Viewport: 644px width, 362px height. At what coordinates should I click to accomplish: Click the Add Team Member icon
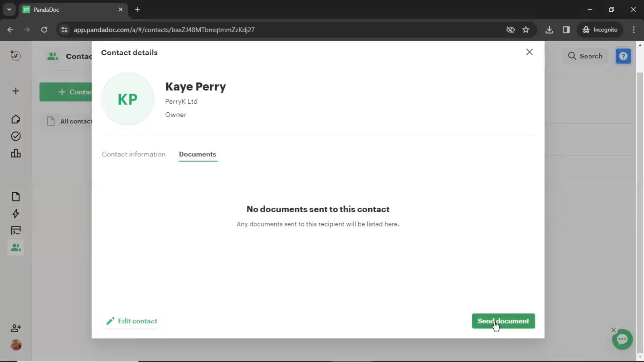[x=15, y=327]
